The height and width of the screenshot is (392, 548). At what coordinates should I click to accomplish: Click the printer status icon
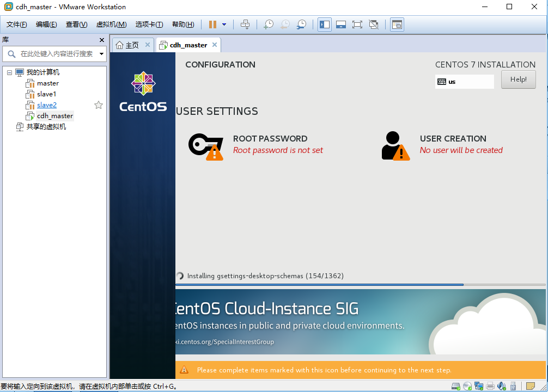[x=490, y=386]
